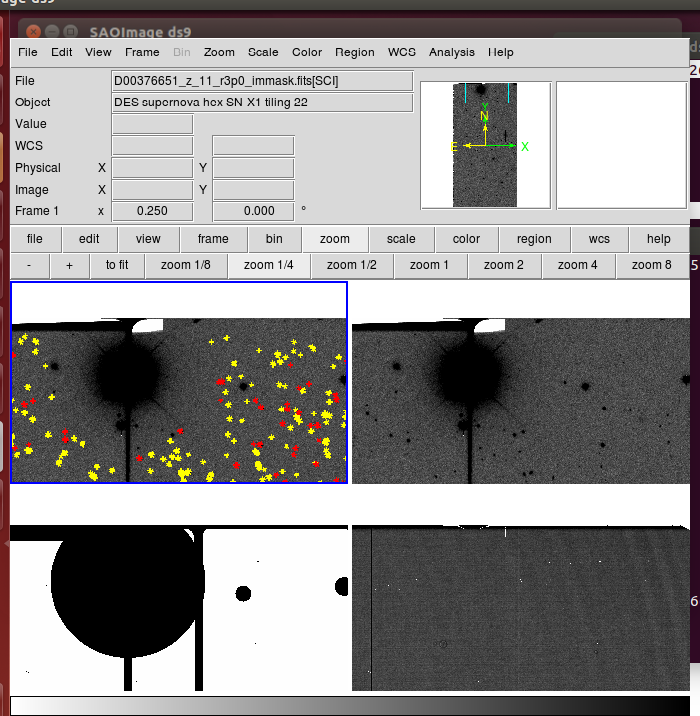The height and width of the screenshot is (716, 700).
Task: Click the Object name field
Action: tap(262, 103)
